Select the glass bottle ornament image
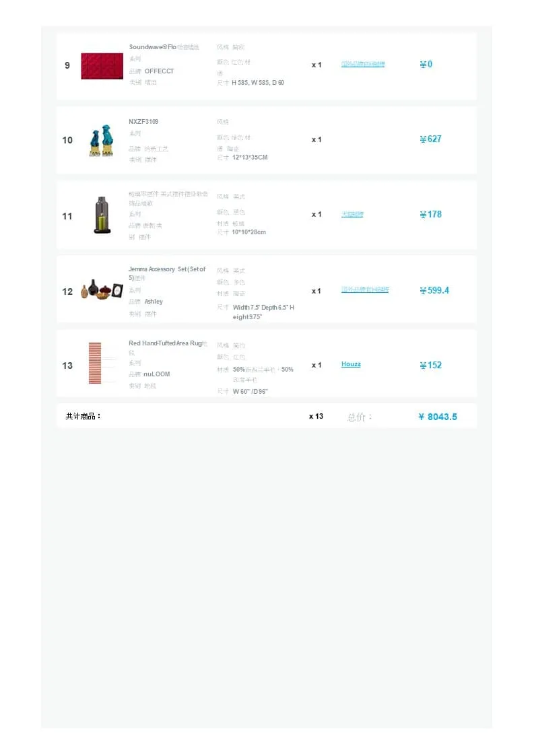 [x=102, y=215]
